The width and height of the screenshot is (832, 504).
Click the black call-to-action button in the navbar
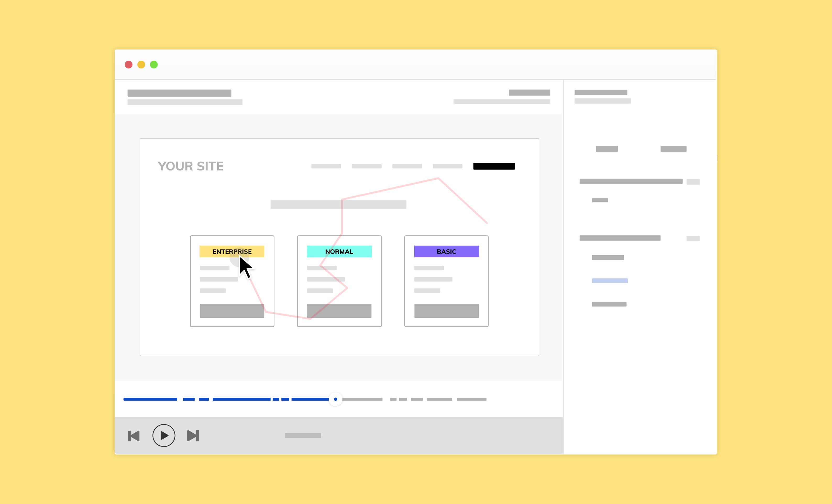[x=494, y=166]
